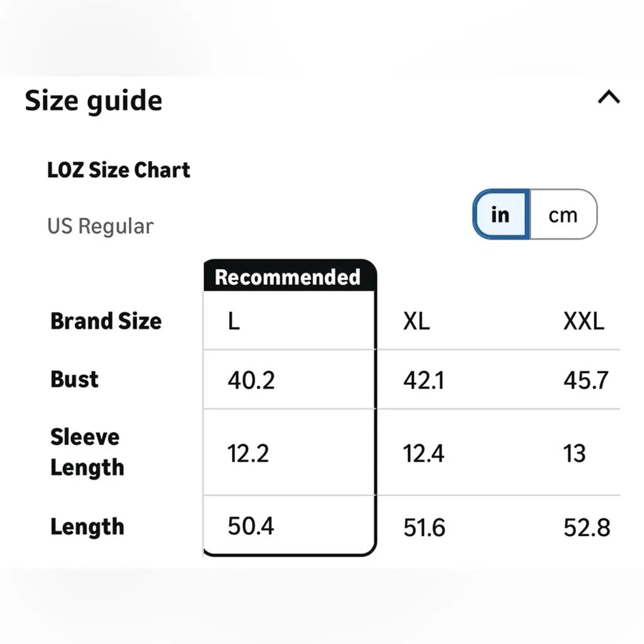
Task: Click length value 52.8 for XXL
Action: click(587, 528)
